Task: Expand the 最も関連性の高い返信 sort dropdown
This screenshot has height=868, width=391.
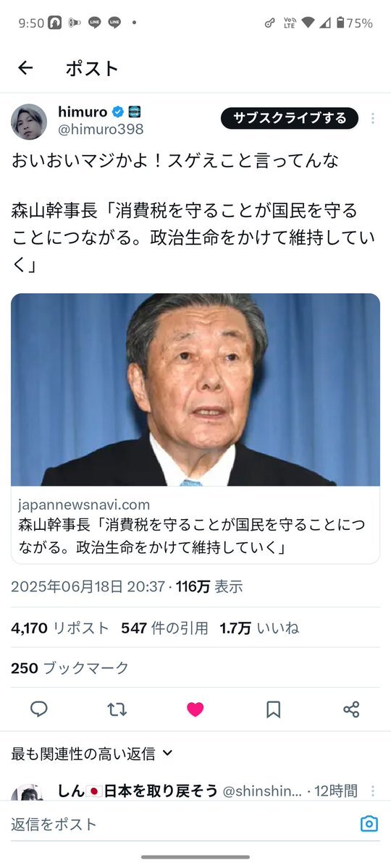Action: (x=92, y=754)
